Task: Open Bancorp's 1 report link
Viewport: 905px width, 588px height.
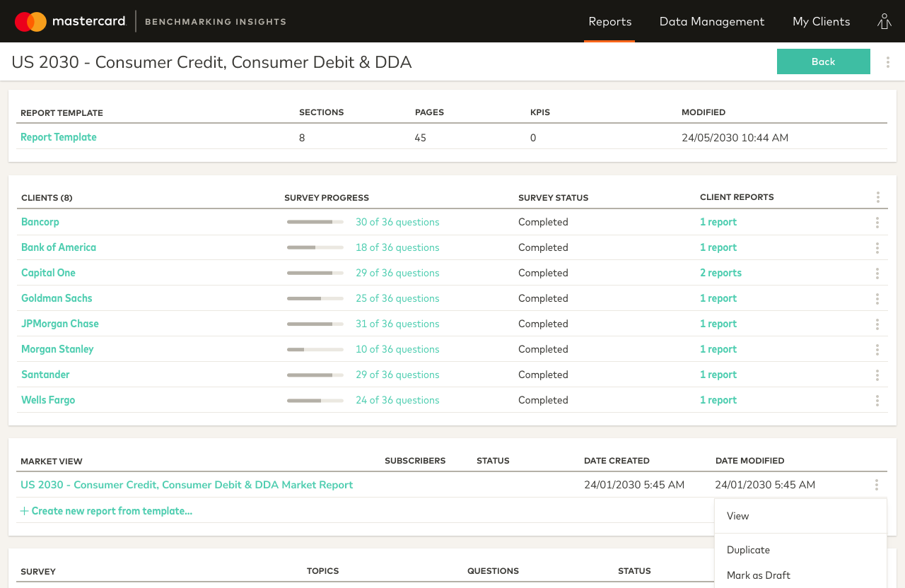Action: 718,222
